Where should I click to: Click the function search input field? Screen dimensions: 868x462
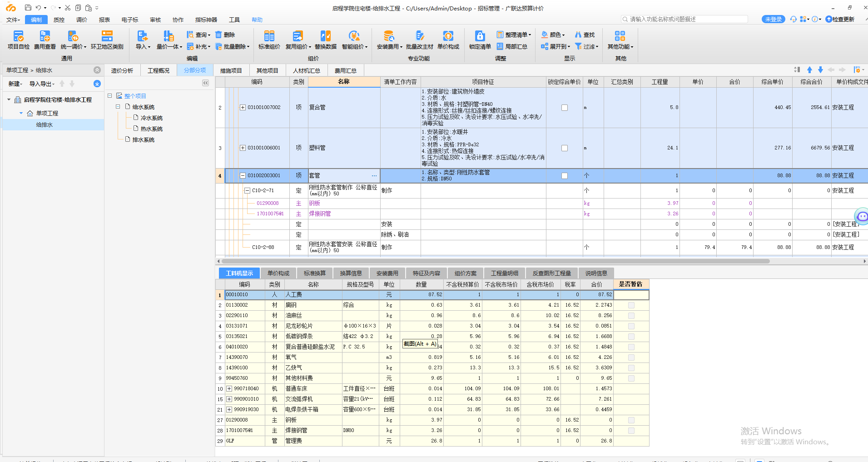(684, 19)
